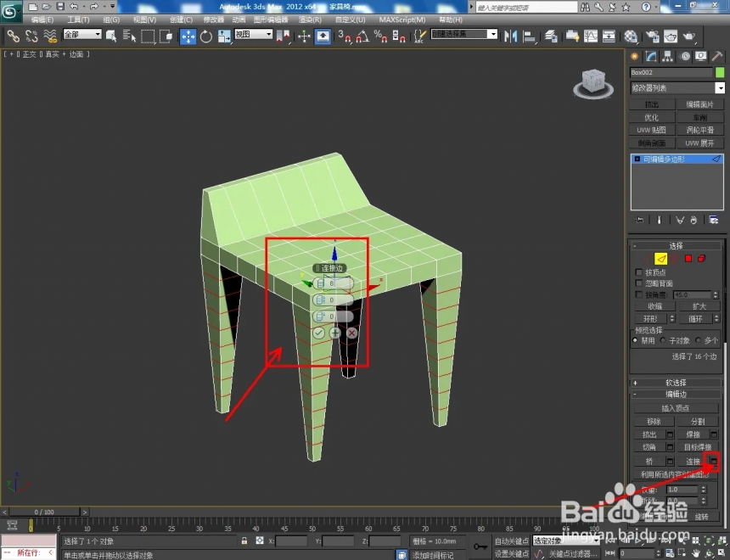Toggle the 3D Snaps magnet icon
Viewport: 730px width, 560px height.
pos(345,36)
